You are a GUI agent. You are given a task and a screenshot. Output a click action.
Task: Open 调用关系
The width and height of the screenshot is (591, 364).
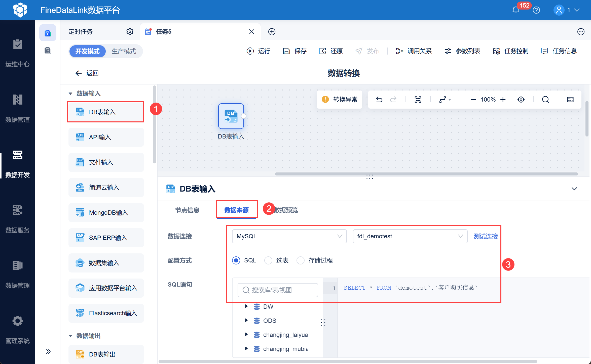414,51
